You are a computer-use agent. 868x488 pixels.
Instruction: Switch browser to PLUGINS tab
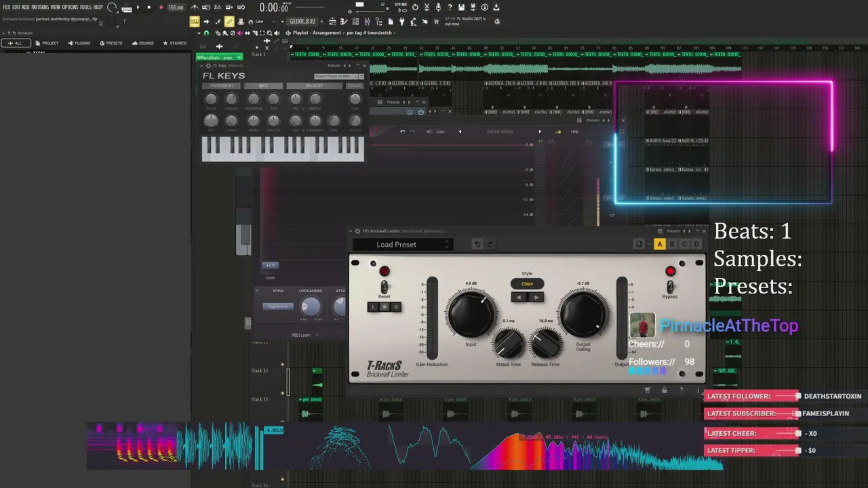point(79,43)
